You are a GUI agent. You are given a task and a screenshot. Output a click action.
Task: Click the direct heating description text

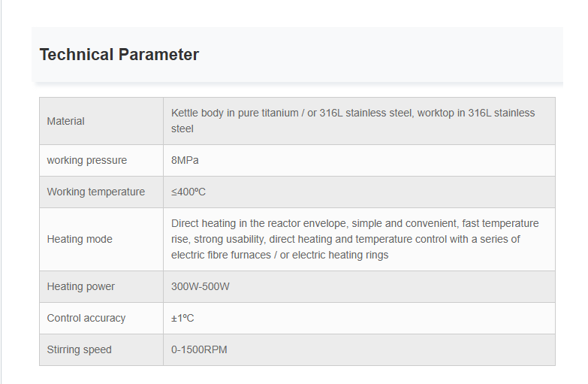coord(354,239)
